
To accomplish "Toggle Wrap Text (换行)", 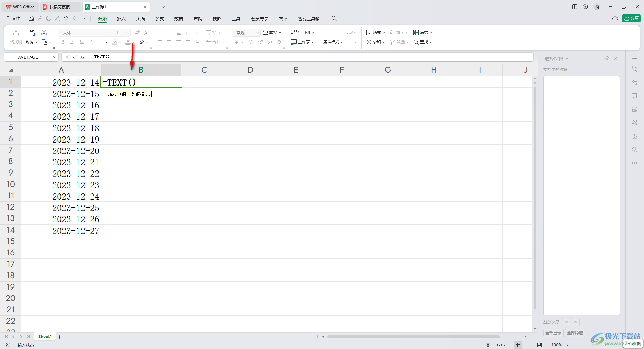I will [x=213, y=33].
